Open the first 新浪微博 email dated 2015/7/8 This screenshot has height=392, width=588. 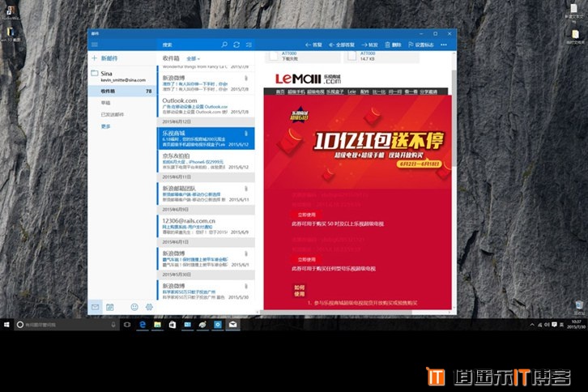pyautogui.click(x=206, y=83)
